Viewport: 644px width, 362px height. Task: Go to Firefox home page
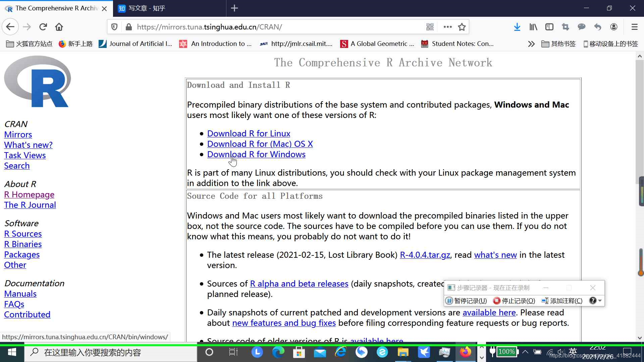[59, 27]
